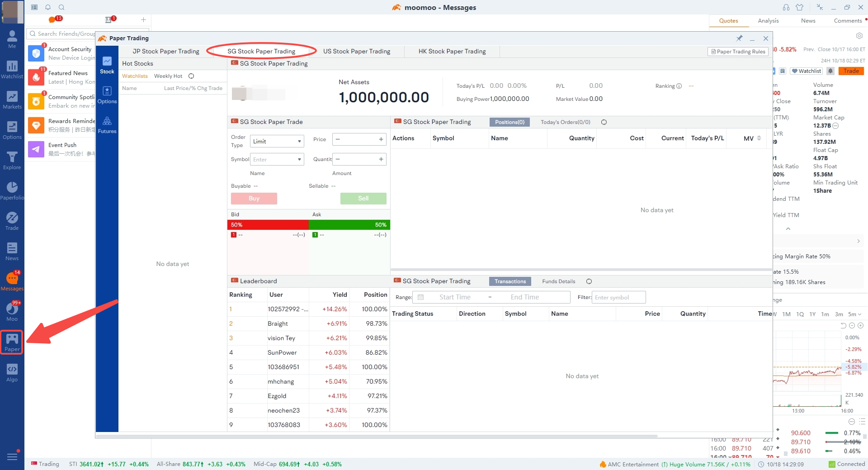Image resolution: width=868 pixels, height=470 pixels.
Task: Sort positions by the MV column arrows
Action: [759, 138]
